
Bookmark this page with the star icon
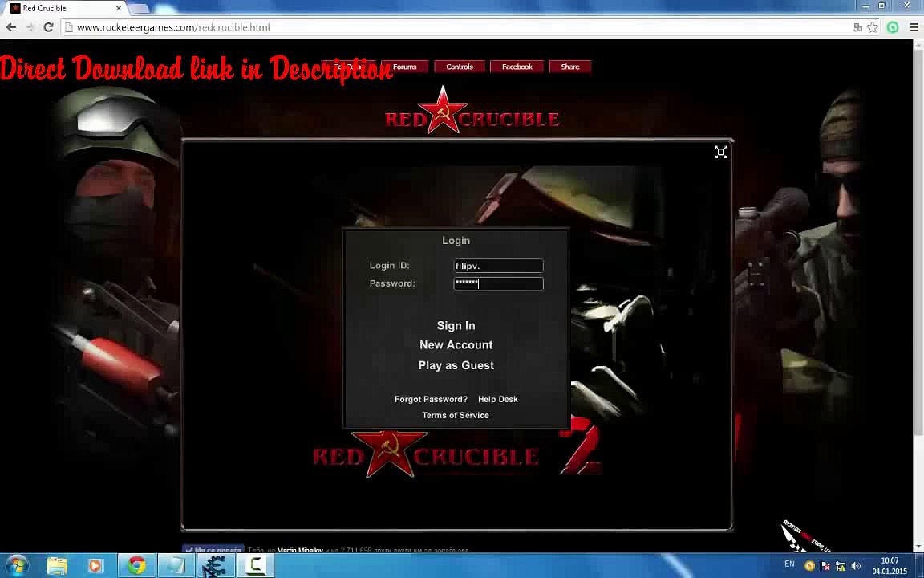coord(873,27)
